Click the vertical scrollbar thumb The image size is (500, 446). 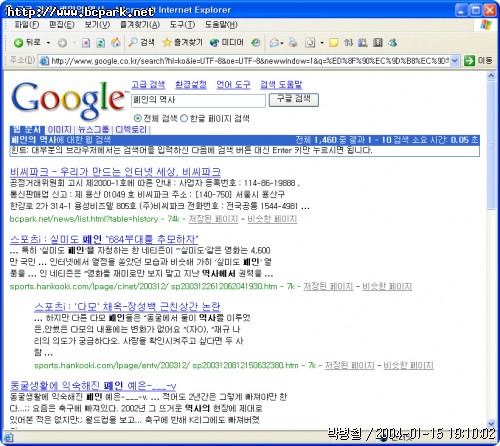pyautogui.click(x=491, y=145)
